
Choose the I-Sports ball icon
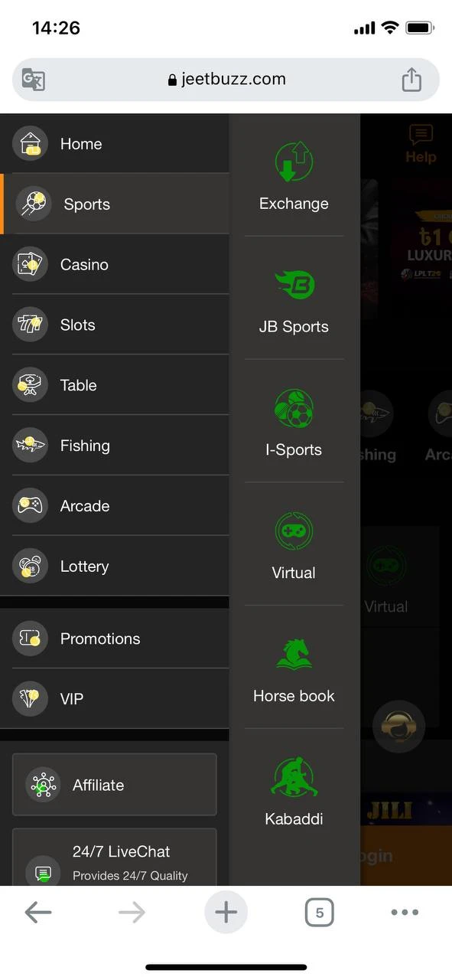(294, 408)
